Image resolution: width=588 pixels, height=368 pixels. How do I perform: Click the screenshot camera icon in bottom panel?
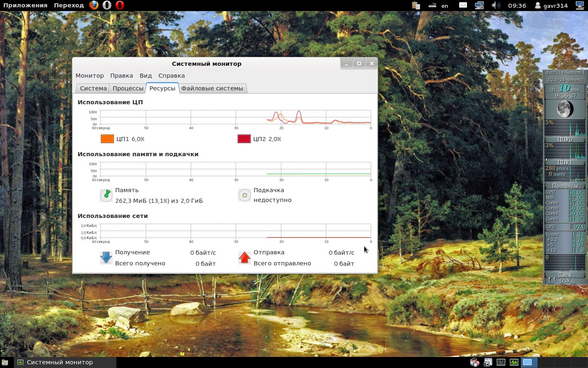[x=488, y=362]
